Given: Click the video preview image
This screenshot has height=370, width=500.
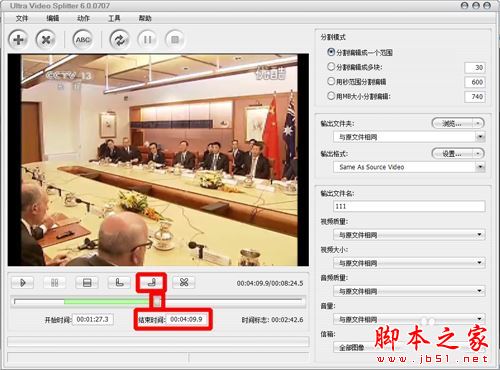Looking at the screenshot, I should coord(159,160).
